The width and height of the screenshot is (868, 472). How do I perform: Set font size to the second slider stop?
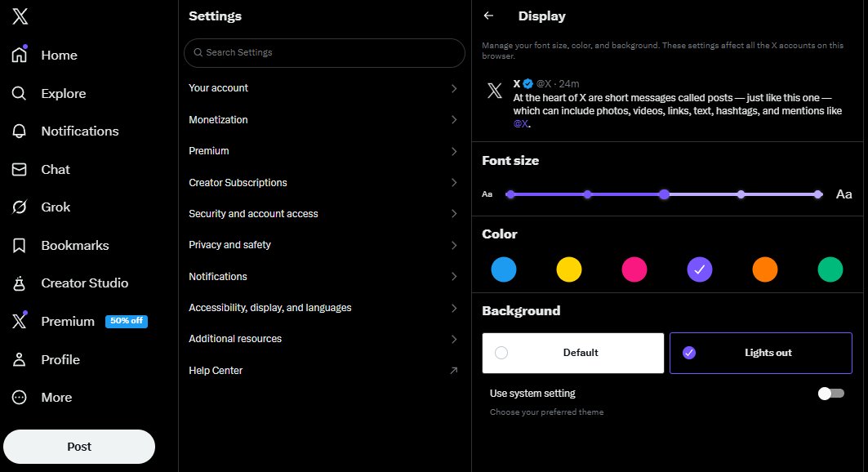tap(587, 194)
